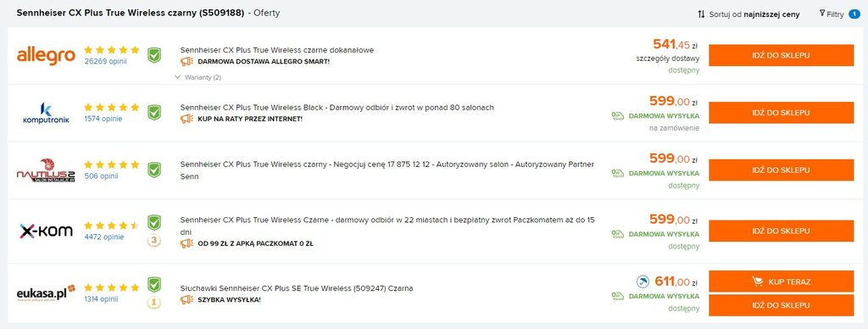
Task: Click the KUP TERAZ button for eukasa.pl
Action: (x=781, y=282)
